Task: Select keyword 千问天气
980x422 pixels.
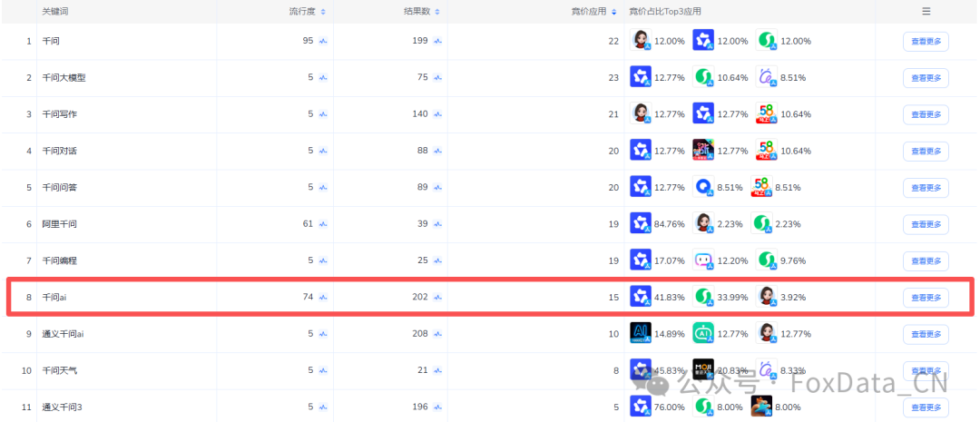Action: pyautogui.click(x=59, y=371)
